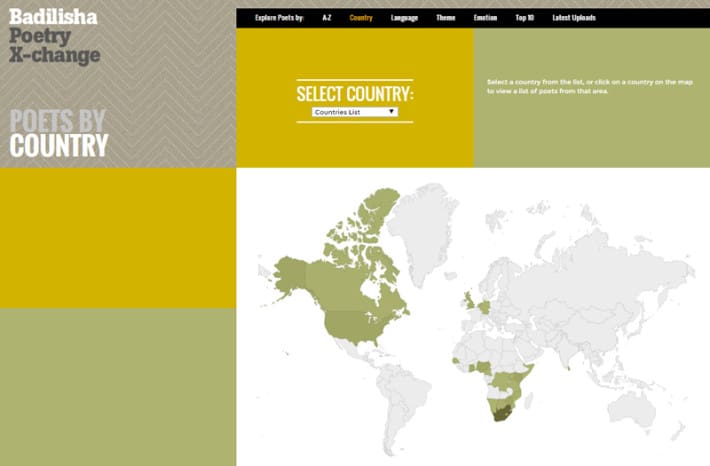The height and width of the screenshot is (466, 710).
Task: View the Top 10 poets page
Action: (526, 18)
